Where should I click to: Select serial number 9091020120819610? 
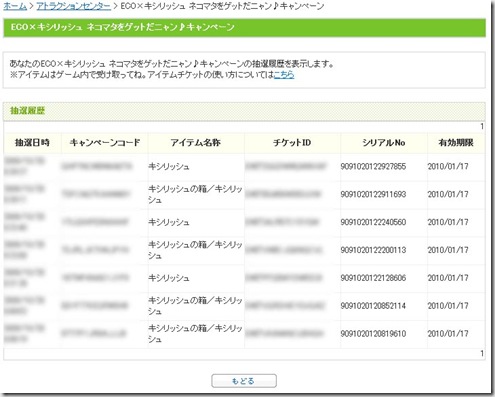[373, 333]
